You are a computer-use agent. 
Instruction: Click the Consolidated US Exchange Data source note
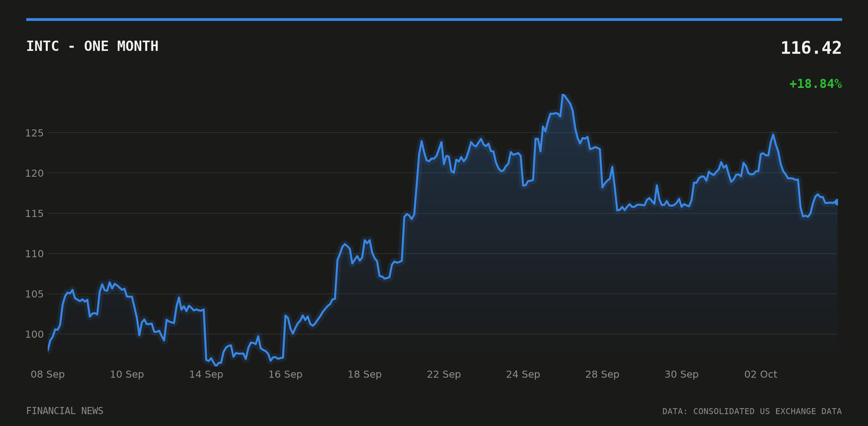(x=752, y=411)
